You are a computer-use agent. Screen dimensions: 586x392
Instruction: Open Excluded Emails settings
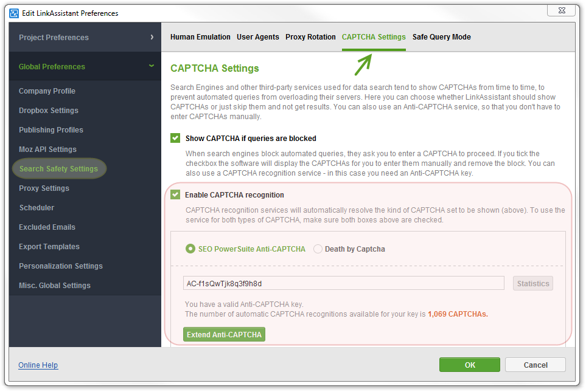tap(47, 227)
